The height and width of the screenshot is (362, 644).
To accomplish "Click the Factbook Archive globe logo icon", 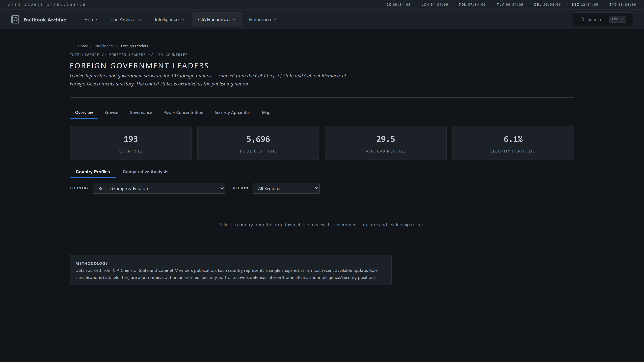I will point(15,19).
